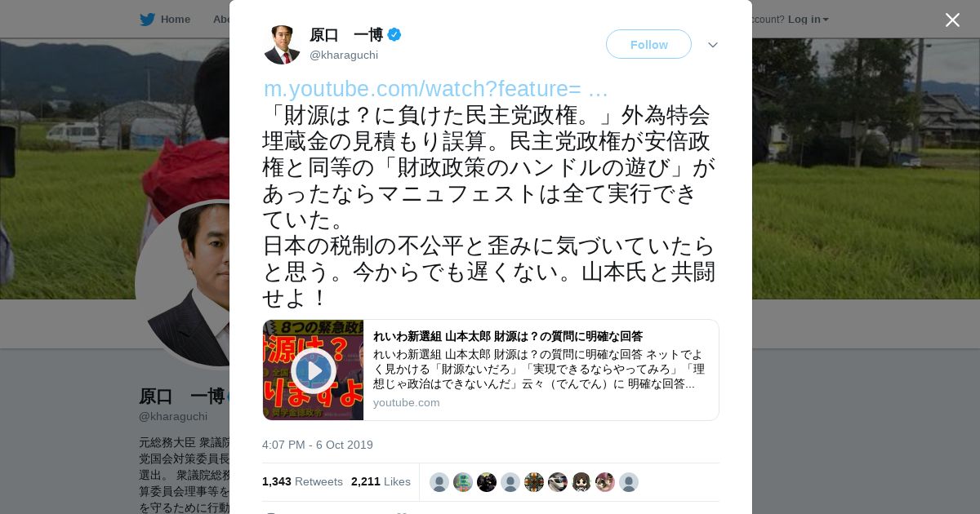Open the last liker avatar in row

tap(629, 482)
